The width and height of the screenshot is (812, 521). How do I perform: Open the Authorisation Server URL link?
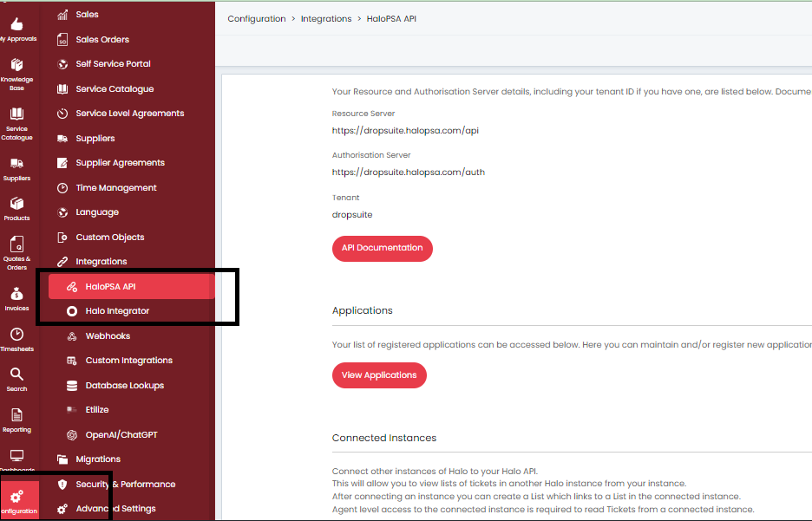pos(408,172)
